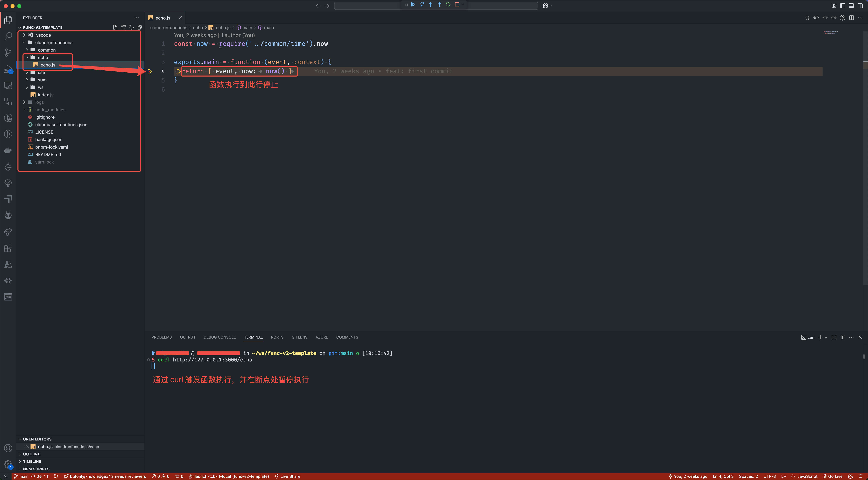Open the Explorer view in activity bar

tap(8, 20)
